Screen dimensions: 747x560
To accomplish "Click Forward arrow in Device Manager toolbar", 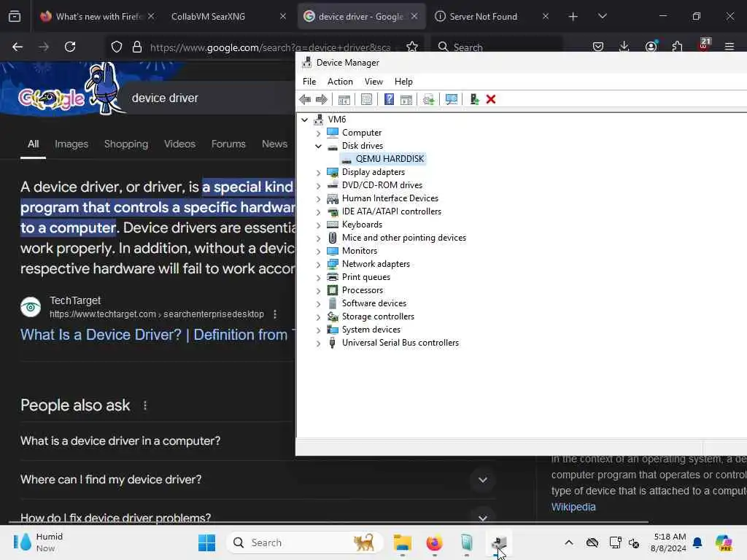I will click(x=322, y=99).
